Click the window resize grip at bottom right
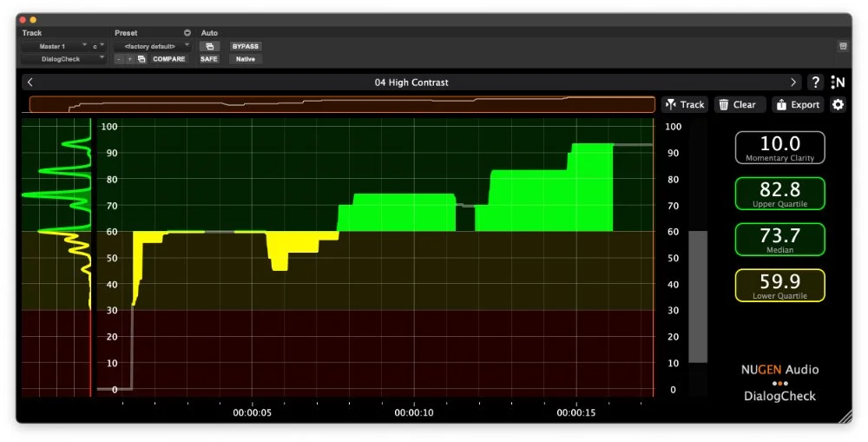This screenshot has height=442, width=868. click(x=845, y=417)
